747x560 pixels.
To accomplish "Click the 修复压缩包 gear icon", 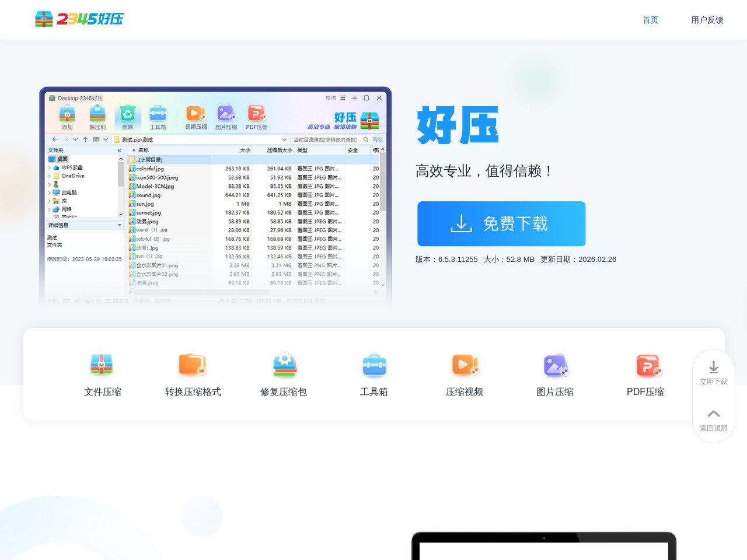I will tap(284, 364).
